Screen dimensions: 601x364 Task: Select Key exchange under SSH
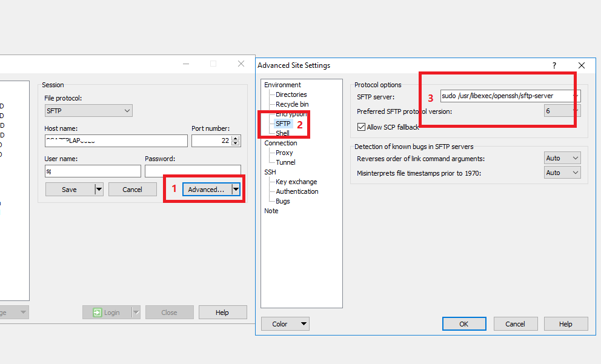tap(295, 181)
